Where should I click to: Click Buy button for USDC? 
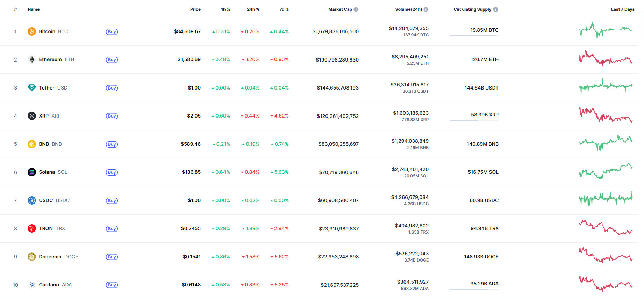pos(112,201)
